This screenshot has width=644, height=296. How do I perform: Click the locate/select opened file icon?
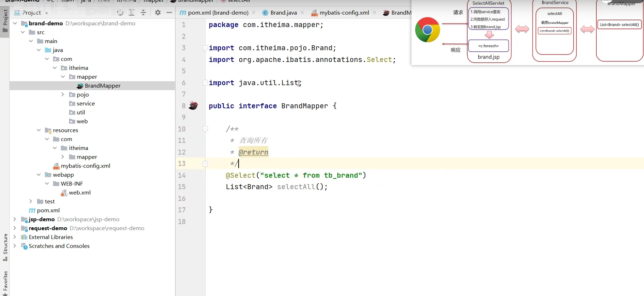[x=120, y=13]
